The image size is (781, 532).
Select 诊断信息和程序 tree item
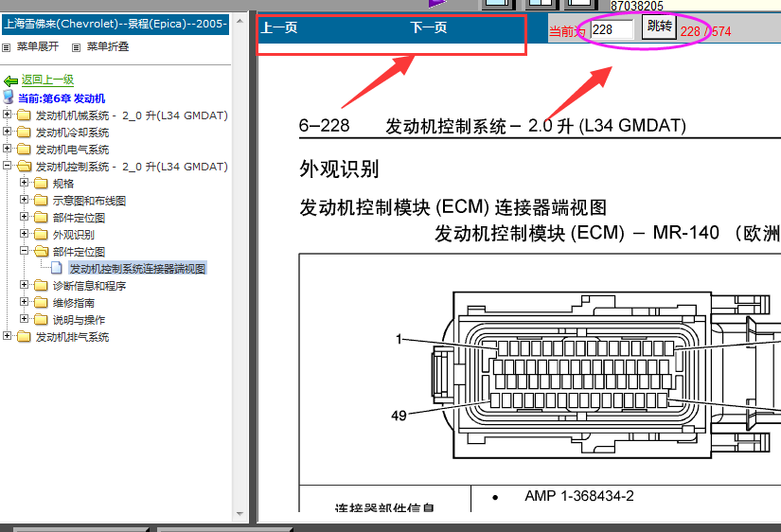pos(89,286)
